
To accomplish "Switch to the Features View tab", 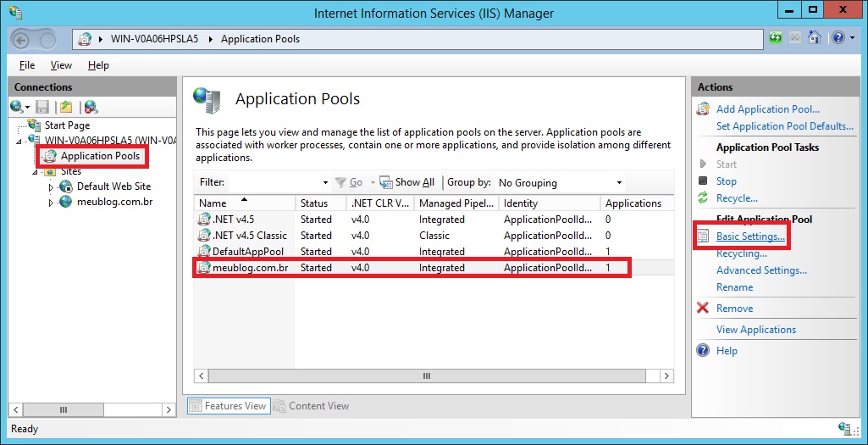I will [x=229, y=406].
